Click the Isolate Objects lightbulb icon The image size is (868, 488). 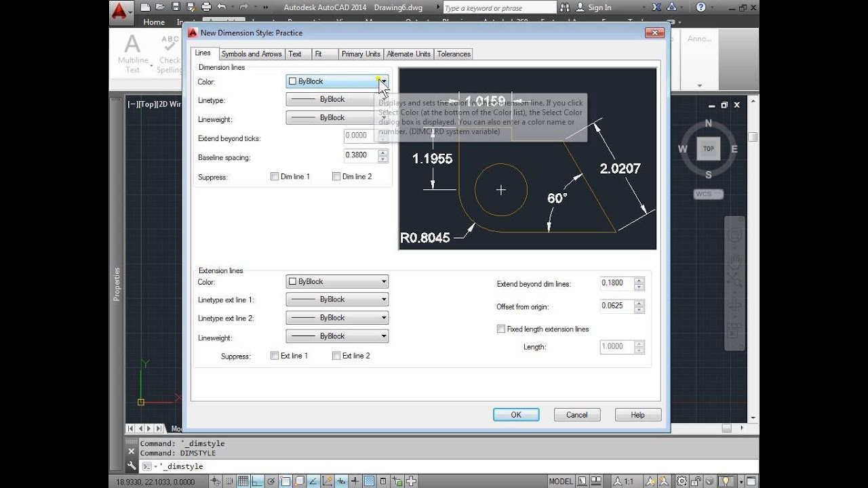726,481
